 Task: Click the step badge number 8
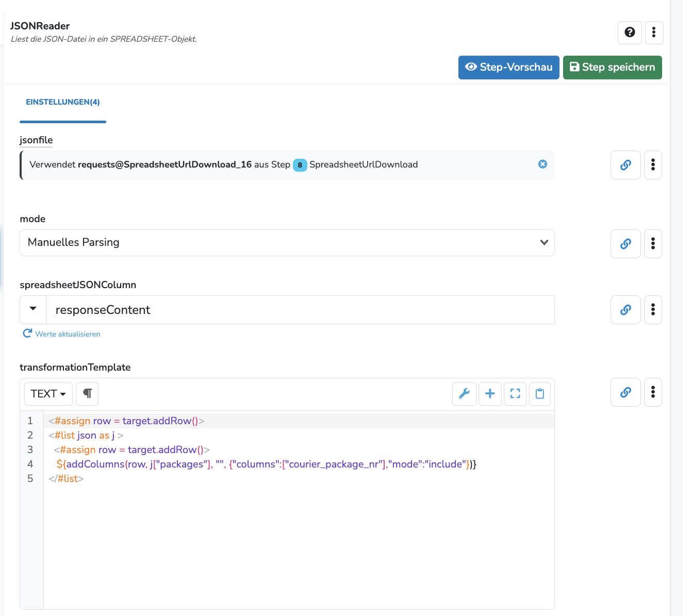[300, 165]
